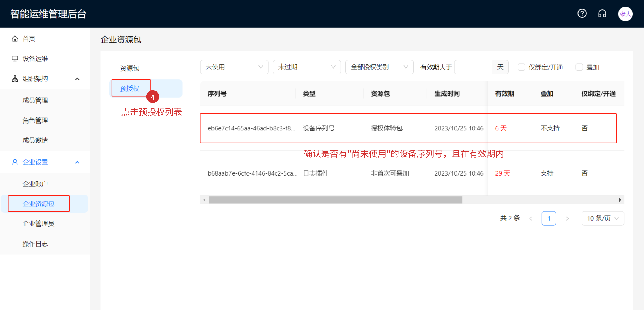Click the 叠加 column header
Image resolution: width=644 pixels, height=310 pixels.
point(547,94)
